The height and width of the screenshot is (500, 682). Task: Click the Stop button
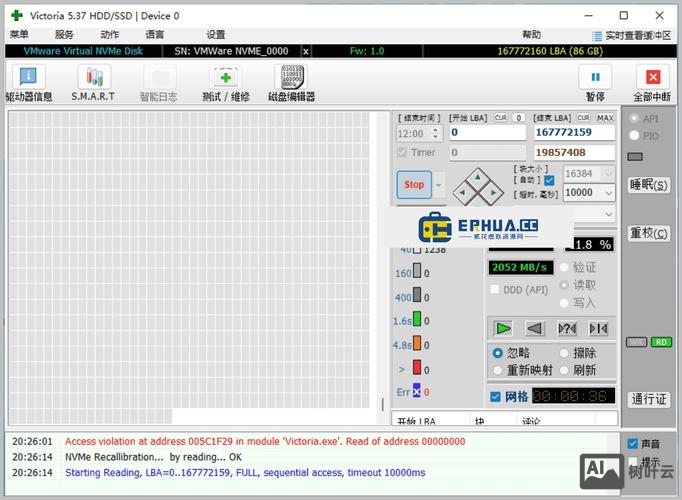(413, 185)
